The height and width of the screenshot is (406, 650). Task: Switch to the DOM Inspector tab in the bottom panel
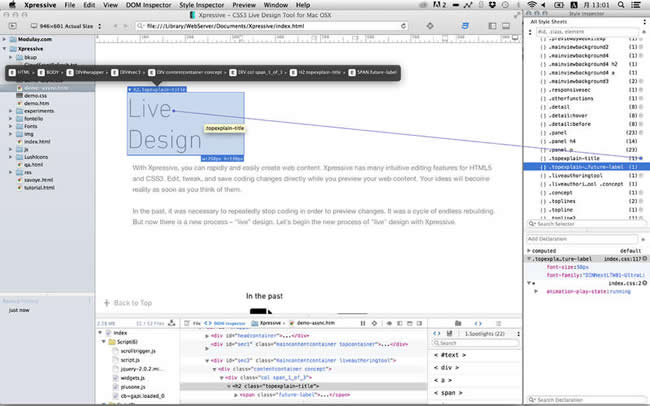pyautogui.click(x=226, y=323)
